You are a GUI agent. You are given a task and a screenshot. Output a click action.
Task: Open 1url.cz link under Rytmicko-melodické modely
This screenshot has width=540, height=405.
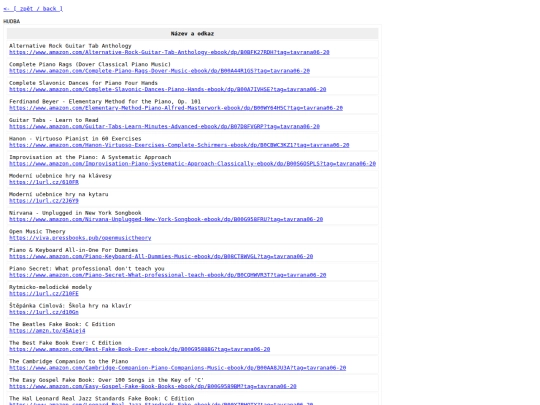click(x=44, y=294)
